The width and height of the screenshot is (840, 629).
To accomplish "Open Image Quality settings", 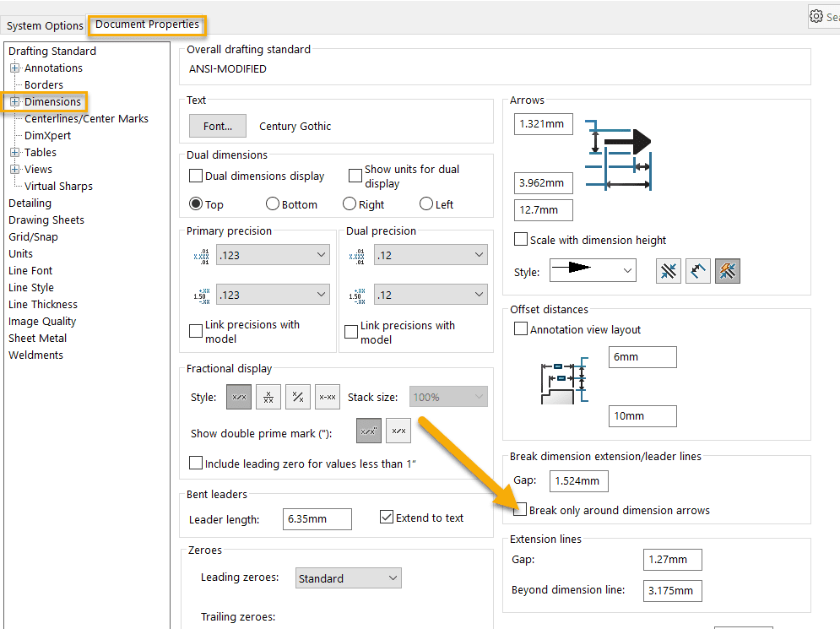I will tap(42, 322).
